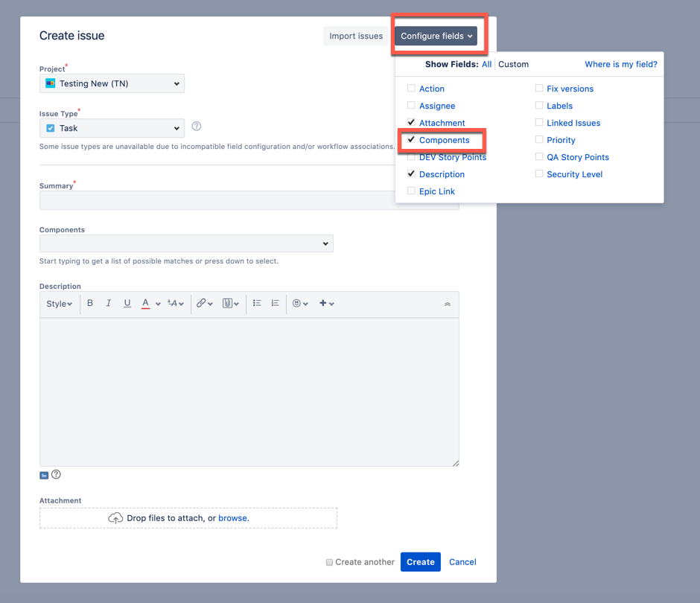Open the more text formatting menu
700x603 pixels.
tap(176, 304)
